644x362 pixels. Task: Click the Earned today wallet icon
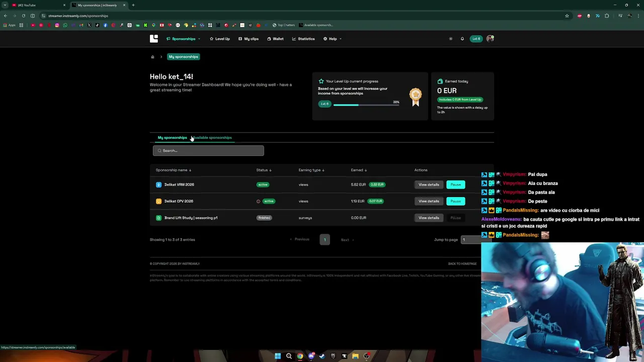pos(440,81)
